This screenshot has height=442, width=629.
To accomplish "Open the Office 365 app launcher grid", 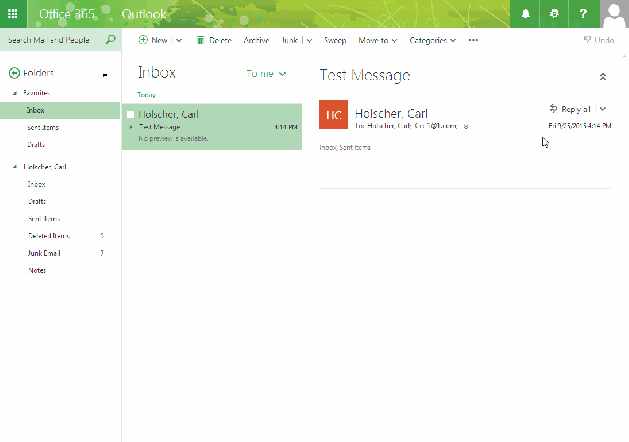I will coord(13,14).
